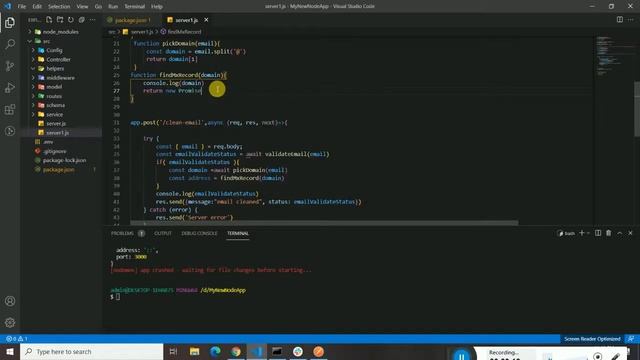Open the Manage gear in activity bar
Screen dimensions: 640x360
click(10, 322)
